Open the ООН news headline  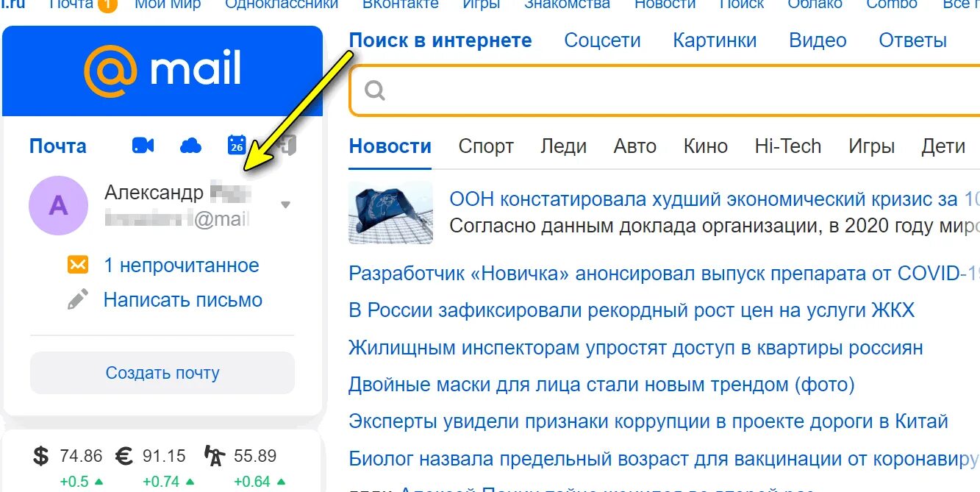714,199
